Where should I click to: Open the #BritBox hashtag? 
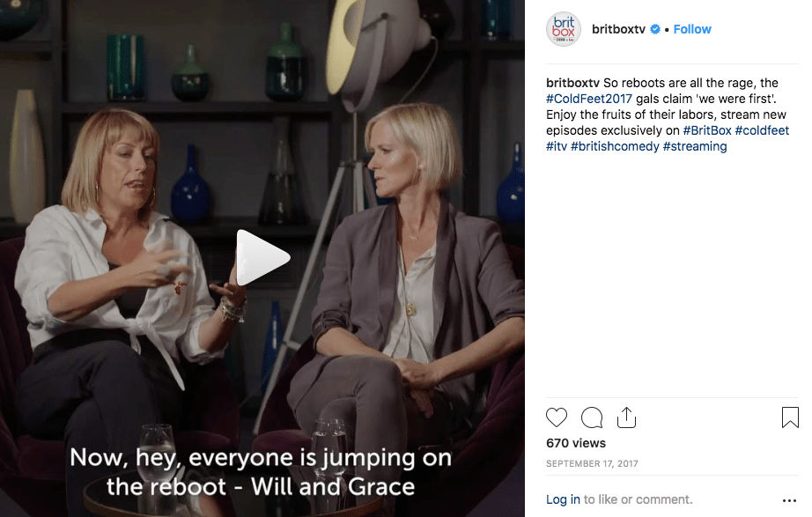tap(707, 130)
